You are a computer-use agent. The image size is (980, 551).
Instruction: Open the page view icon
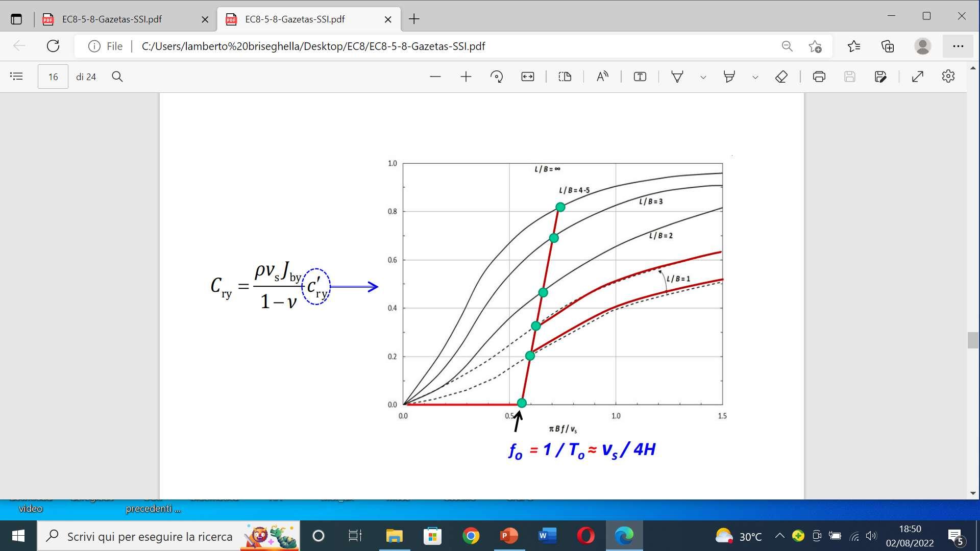tap(565, 77)
